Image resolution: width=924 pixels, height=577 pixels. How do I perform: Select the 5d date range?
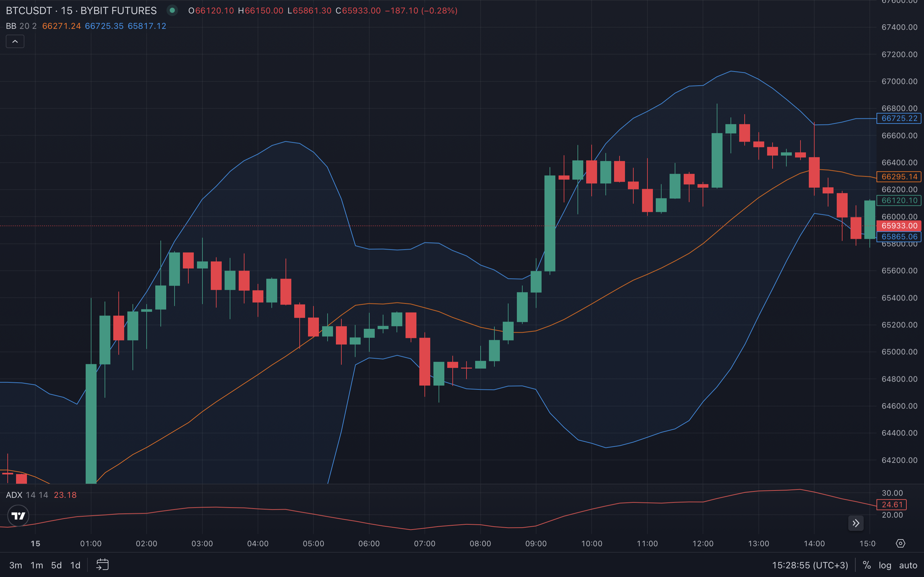(x=56, y=565)
